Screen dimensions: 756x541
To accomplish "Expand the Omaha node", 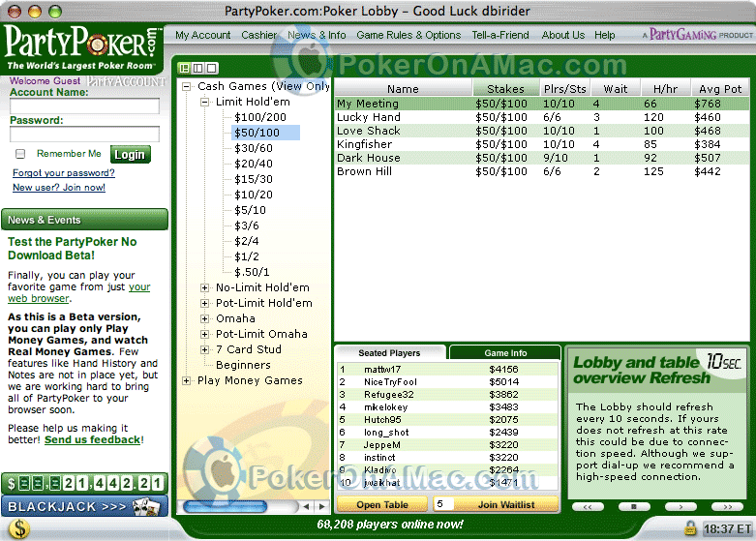I will point(205,318).
